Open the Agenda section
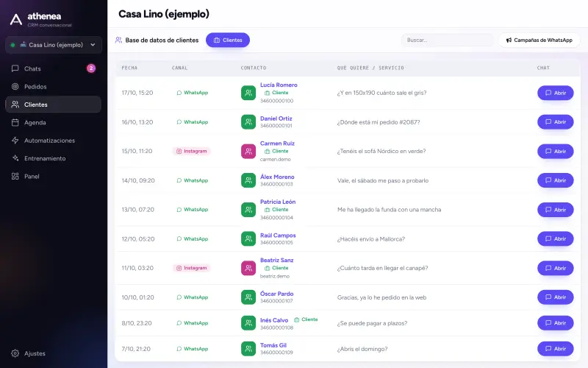This screenshot has width=588, height=368. coord(53,122)
